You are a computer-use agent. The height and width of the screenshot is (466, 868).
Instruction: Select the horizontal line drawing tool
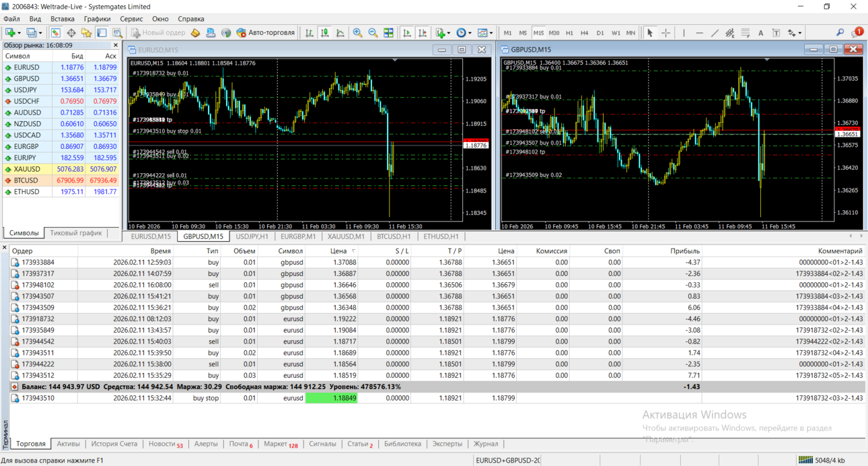coord(699,32)
